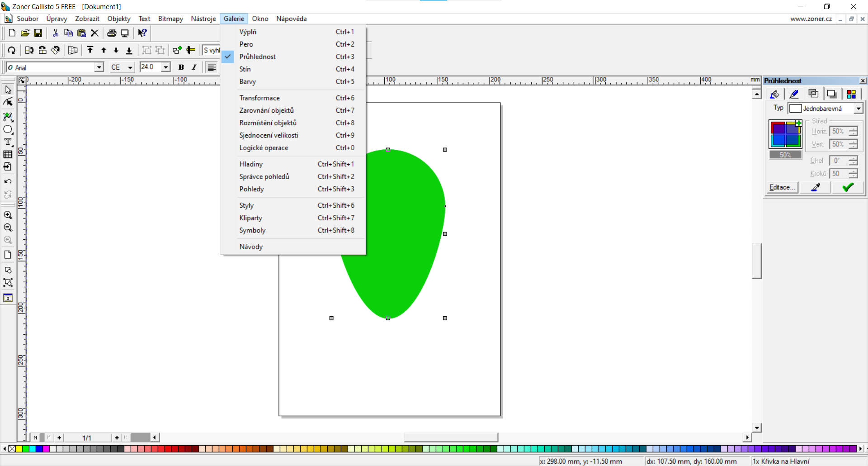Open the Bitmapy menu
This screenshot has height=466, width=868.
click(170, 19)
